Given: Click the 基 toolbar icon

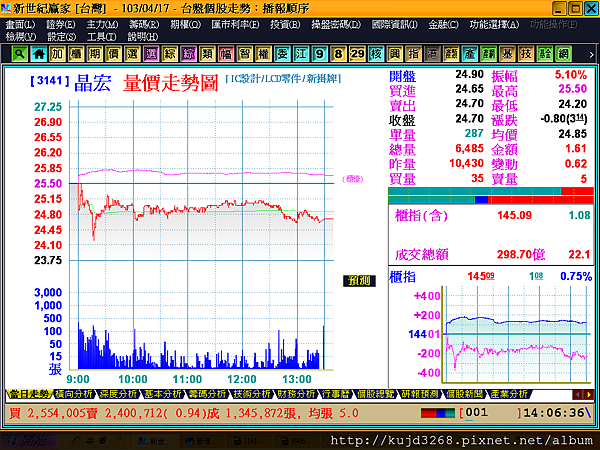Looking at the screenshot, I should pos(507,54).
